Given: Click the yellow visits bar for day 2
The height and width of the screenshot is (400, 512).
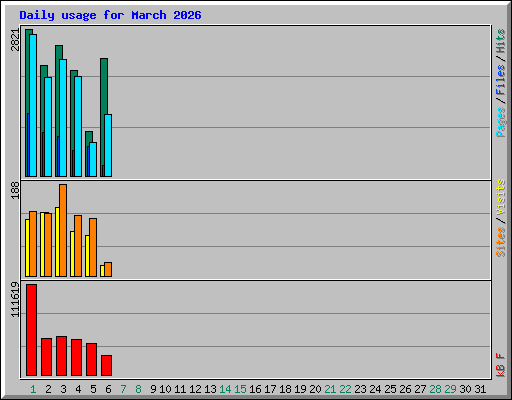Looking at the screenshot, I should point(42,245).
